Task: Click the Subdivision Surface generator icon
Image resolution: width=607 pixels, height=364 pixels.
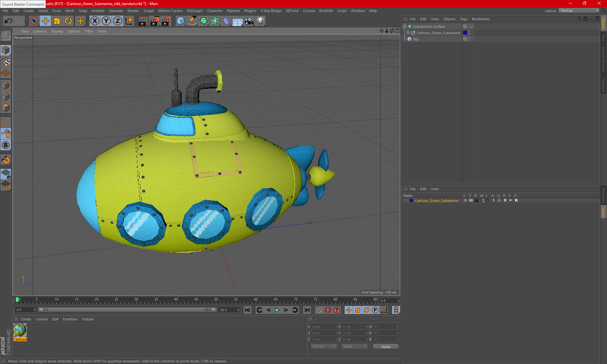Action: (204, 21)
